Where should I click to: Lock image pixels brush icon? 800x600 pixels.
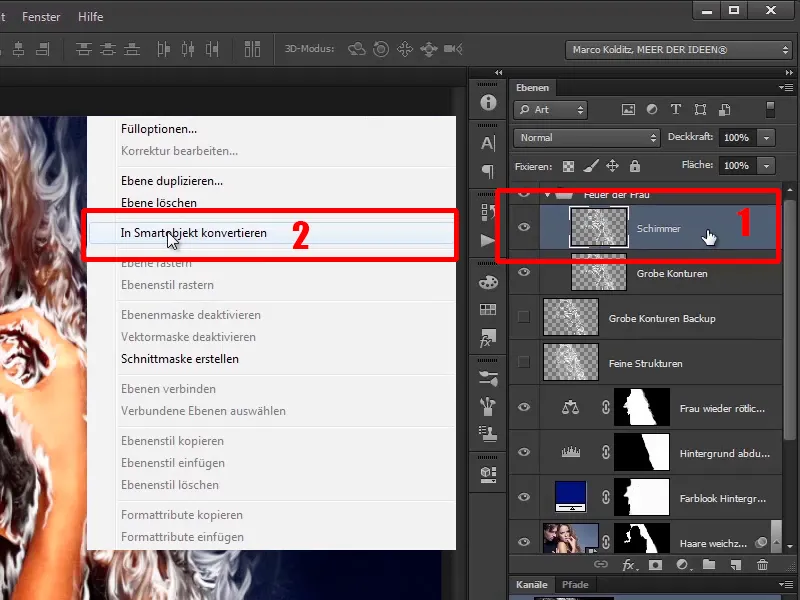tap(591, 166)
